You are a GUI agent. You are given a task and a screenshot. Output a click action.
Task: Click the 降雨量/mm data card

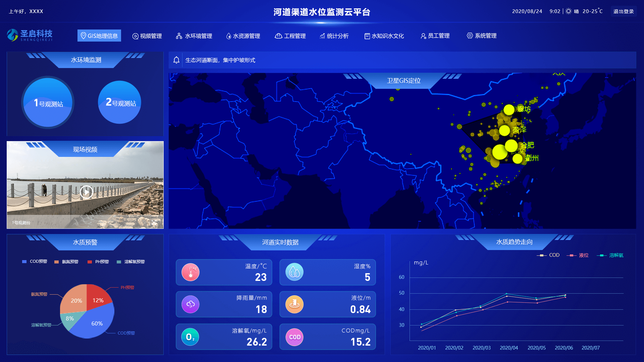click(x=224, y=304)
